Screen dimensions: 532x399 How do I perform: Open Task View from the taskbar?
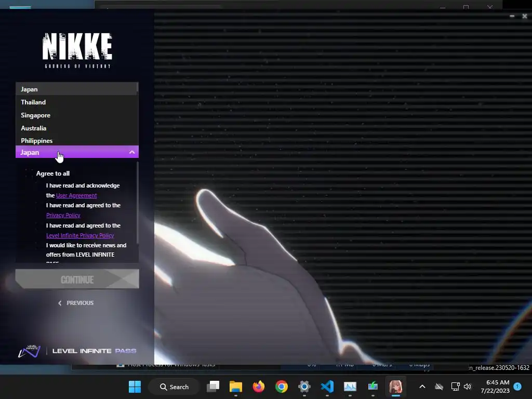(x=213, y=387)
